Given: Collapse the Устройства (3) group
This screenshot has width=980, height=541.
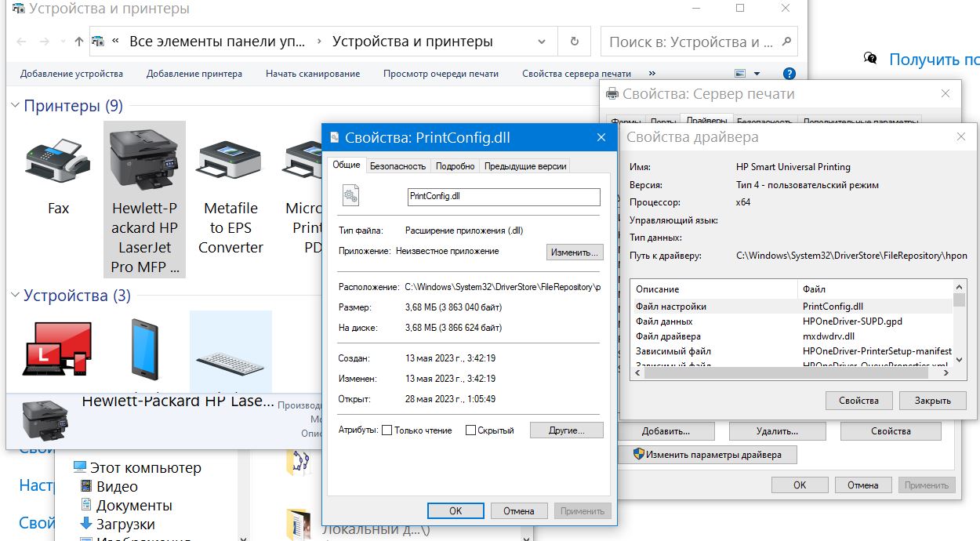Looking at the screenshot, I should click(16, 296).
